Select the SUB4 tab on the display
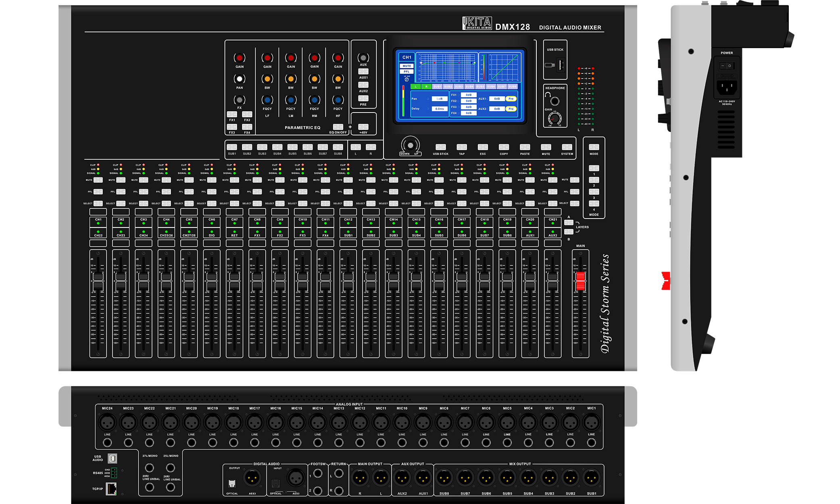 pyautogui.click(x=469, y=86)
